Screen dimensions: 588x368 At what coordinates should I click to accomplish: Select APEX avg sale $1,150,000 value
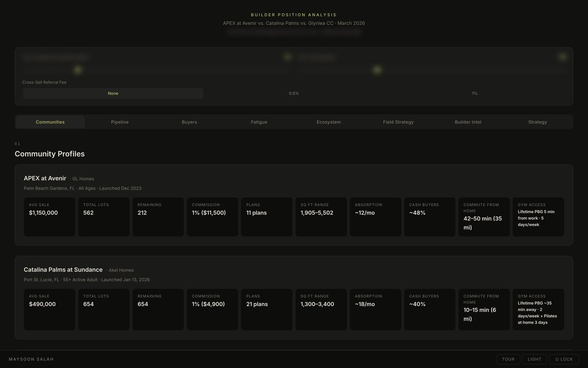[44, 213]
